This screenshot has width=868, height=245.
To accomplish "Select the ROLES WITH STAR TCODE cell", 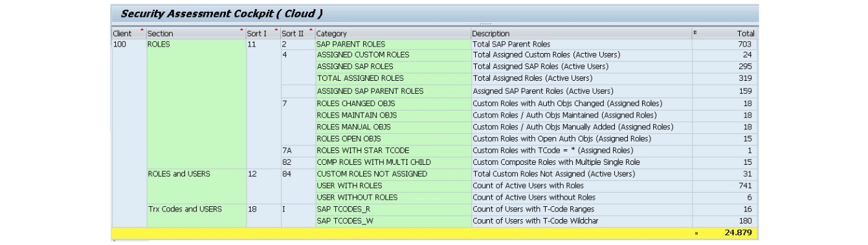I will point(393,150).
